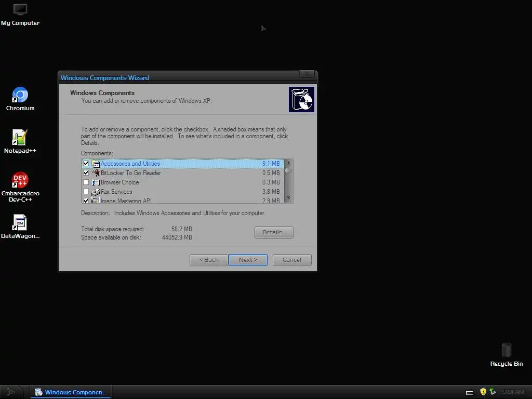This screenshot has height=399, width=532.
Task: Toggle Image Mastering API checkbox
Action: tap(86, 201)
